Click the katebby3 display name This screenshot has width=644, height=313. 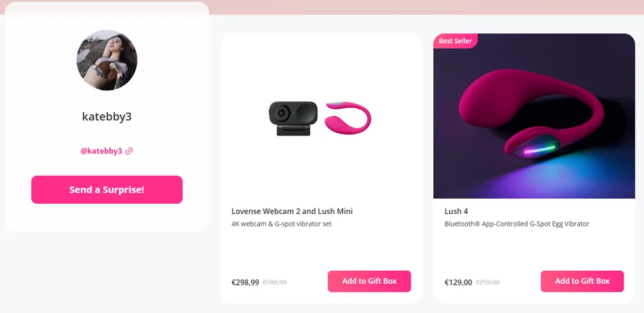click(x=107, y=116)
